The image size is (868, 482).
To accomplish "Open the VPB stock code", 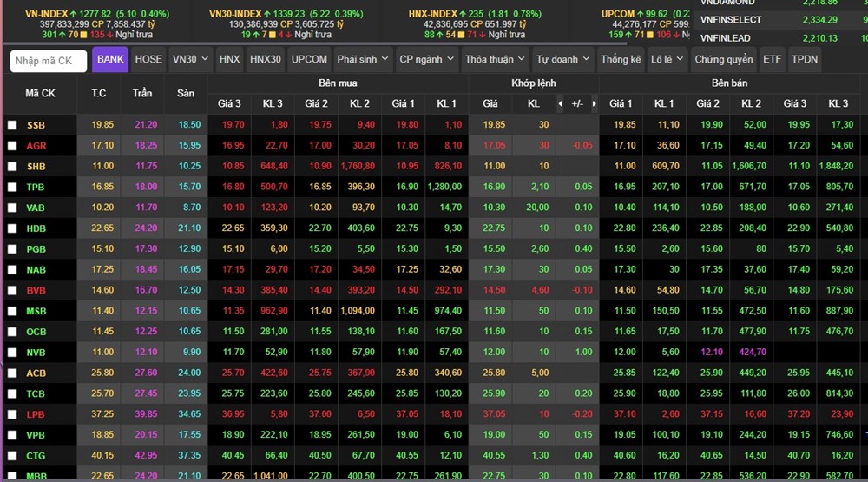I will (36, 435).
